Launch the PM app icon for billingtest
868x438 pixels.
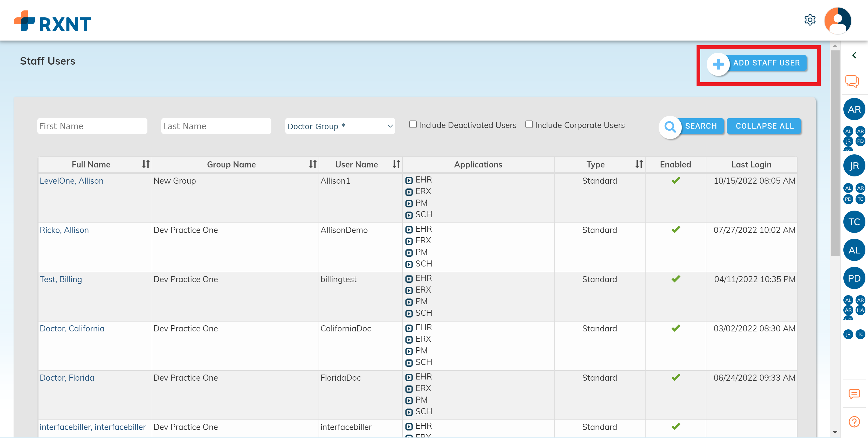pos(409,302)
